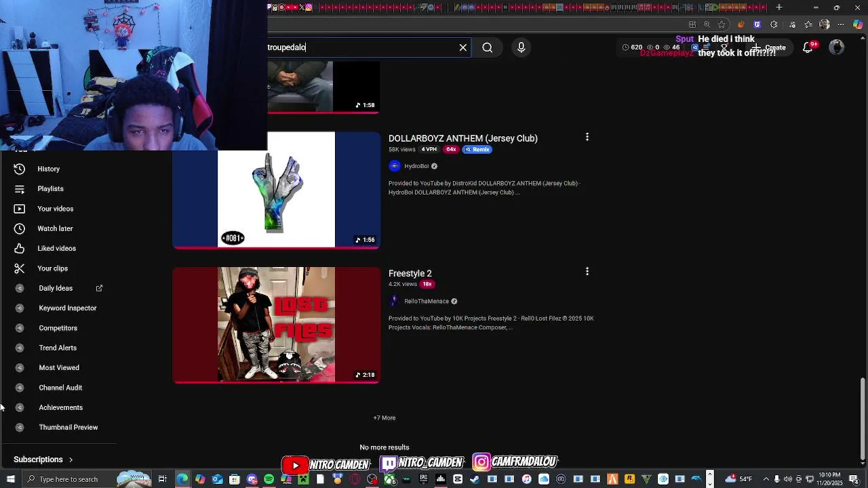Viewport: 868px width, 488px height.
Task: Start voice search with the microphone
Action: pyautogui.click(x=521, y=47)
